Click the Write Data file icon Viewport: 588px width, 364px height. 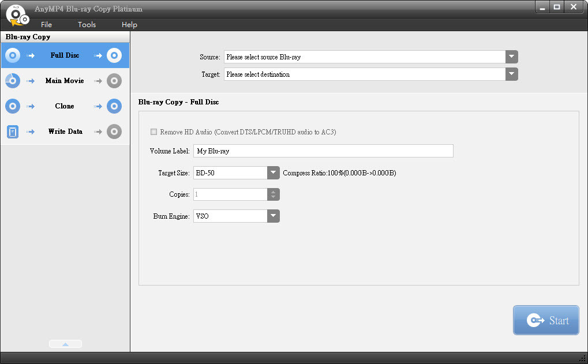tap(13, 132)
